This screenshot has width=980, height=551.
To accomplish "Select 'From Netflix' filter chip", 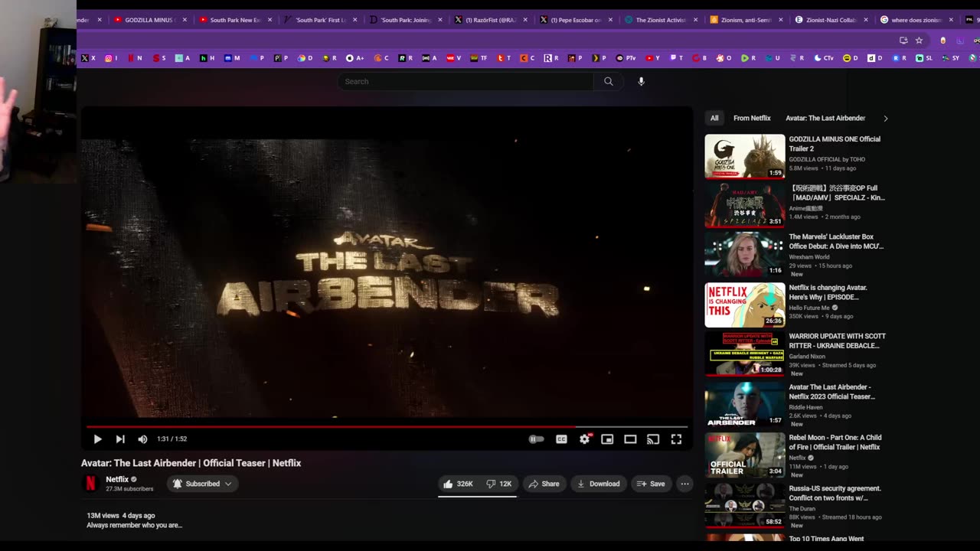I will click(752, 118).
